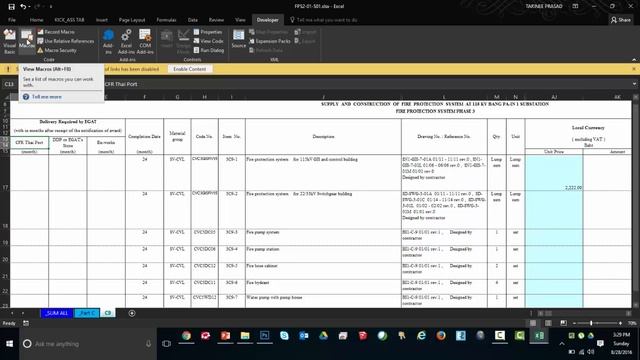Click Enable Content in warning bar
640x360 pixels.
tap(189, 69)
